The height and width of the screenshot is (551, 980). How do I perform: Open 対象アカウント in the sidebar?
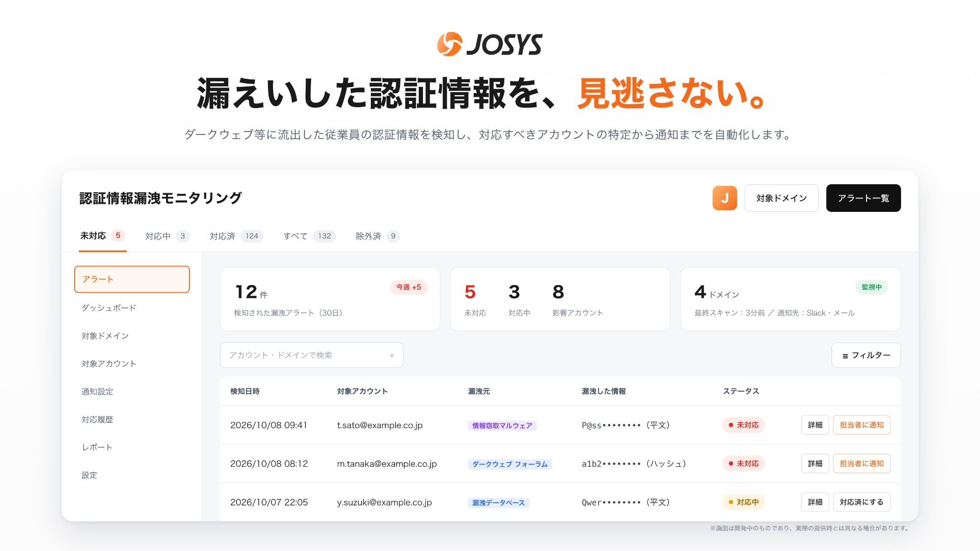pos(109,364)
